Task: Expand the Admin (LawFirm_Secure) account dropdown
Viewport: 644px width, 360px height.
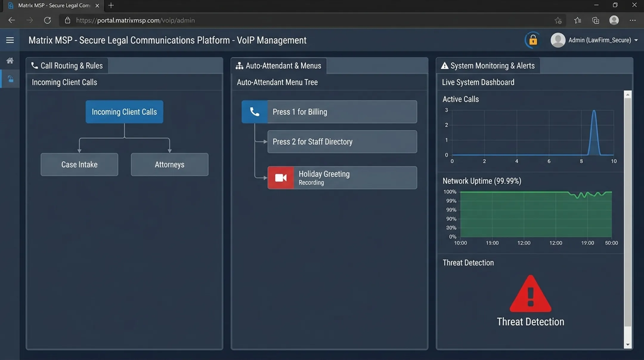Action: pyautogui.click(x=636, y=40)
